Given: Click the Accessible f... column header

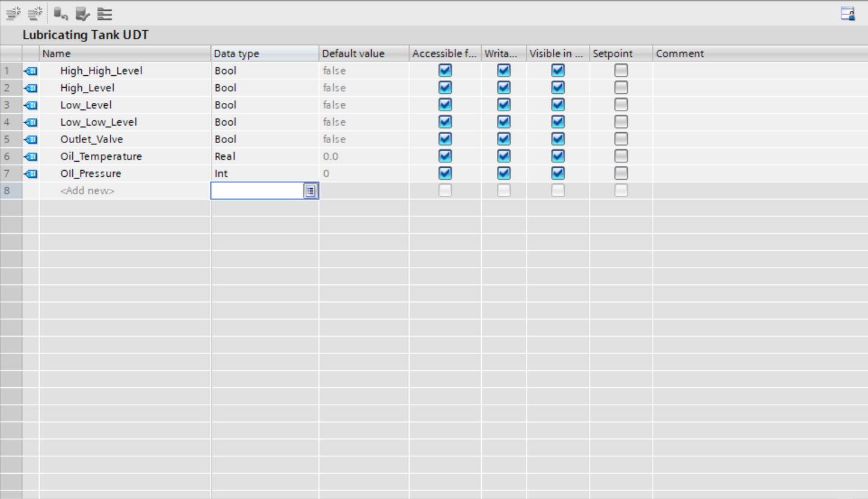Looking at the screenshot, I should (x=445, y=54).
